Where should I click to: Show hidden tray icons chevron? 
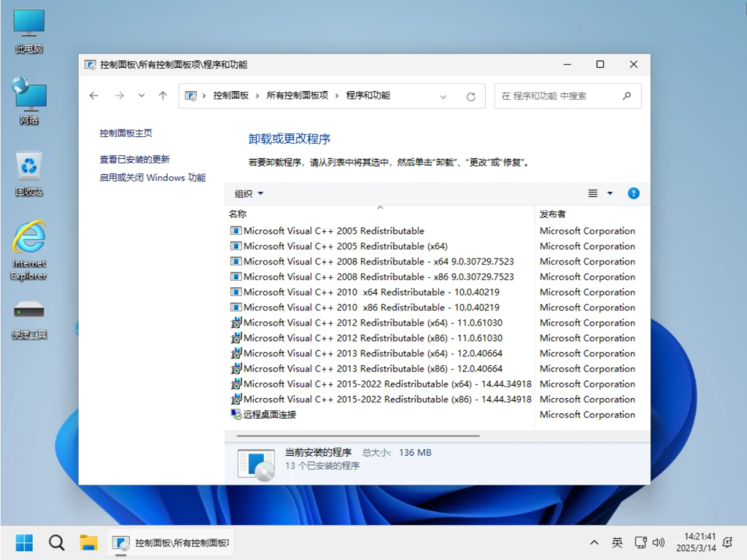pyautogui.click(x=594, y=542)
